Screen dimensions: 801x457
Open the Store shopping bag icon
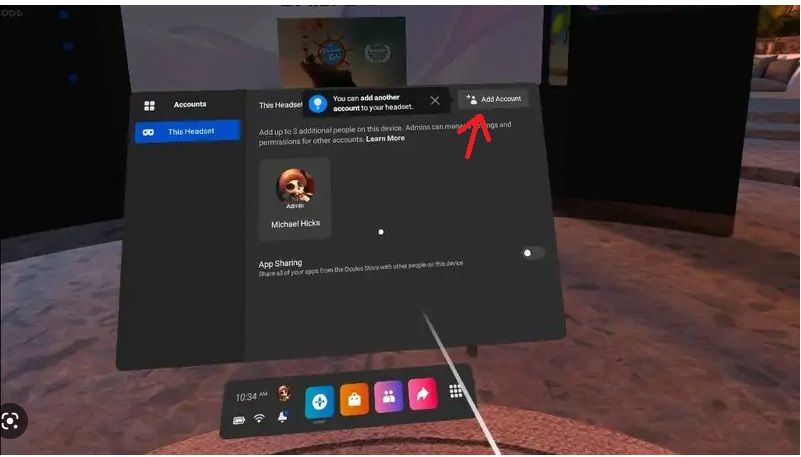point(354,399)
